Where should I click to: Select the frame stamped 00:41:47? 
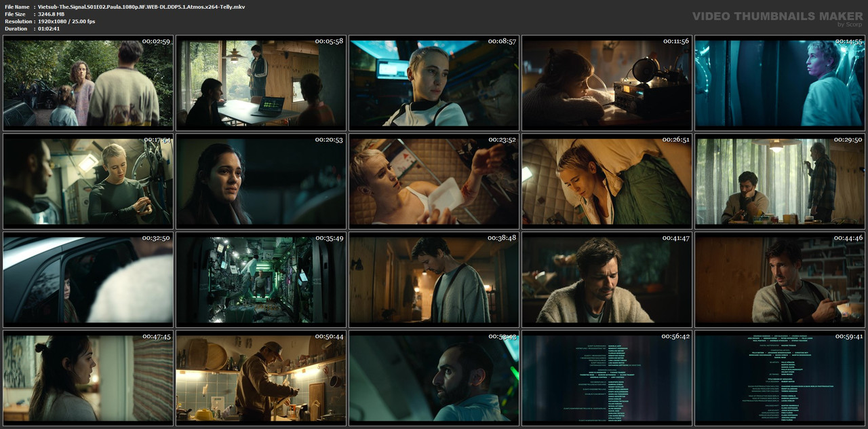(607, 280)
